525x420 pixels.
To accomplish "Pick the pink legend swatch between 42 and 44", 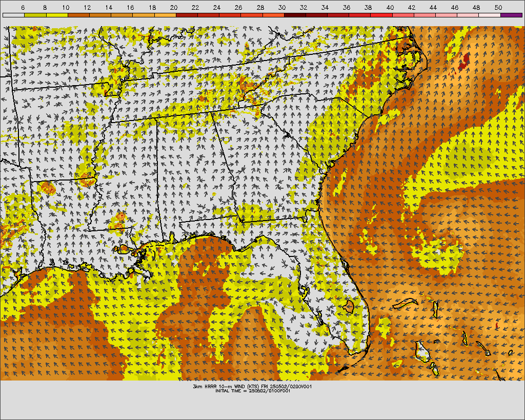I will [x=425, y=15].
